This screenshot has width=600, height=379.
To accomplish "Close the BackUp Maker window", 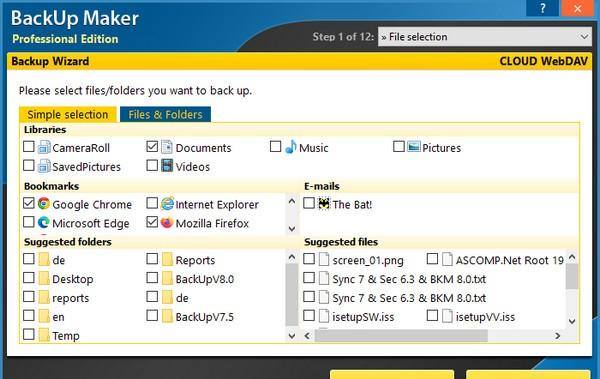I will [577, 8].
